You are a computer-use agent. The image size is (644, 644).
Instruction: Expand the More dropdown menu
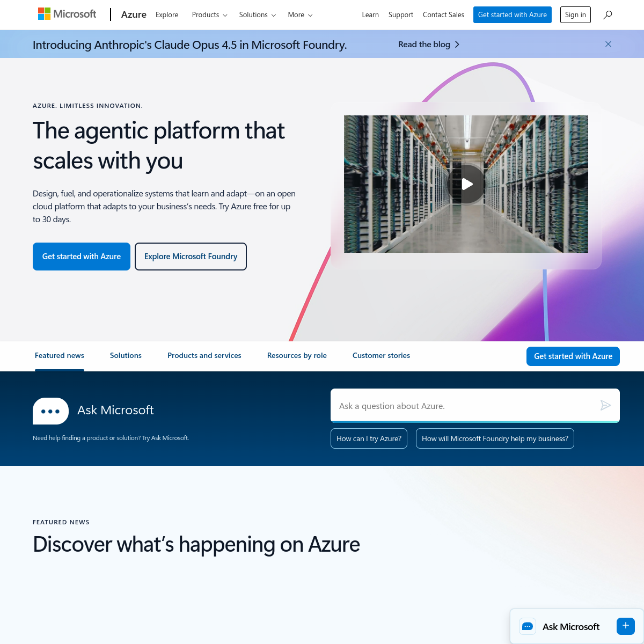[x=300, y=15]
